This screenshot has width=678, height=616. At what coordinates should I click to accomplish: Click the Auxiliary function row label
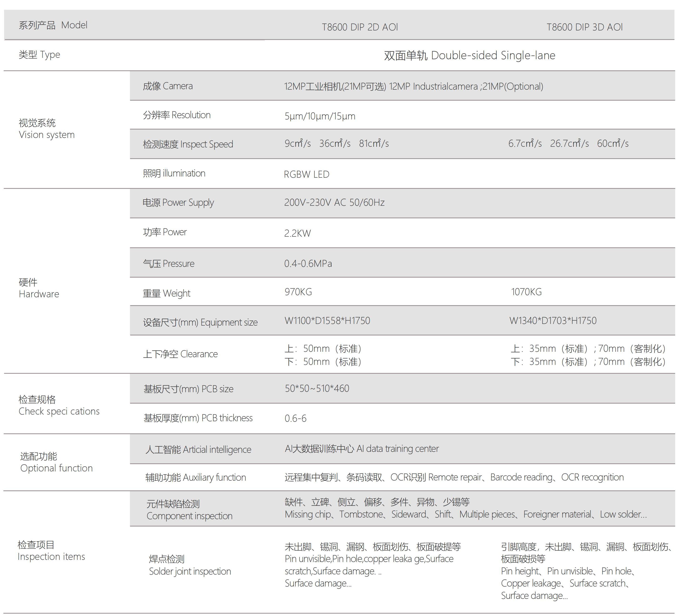point(195,478)
